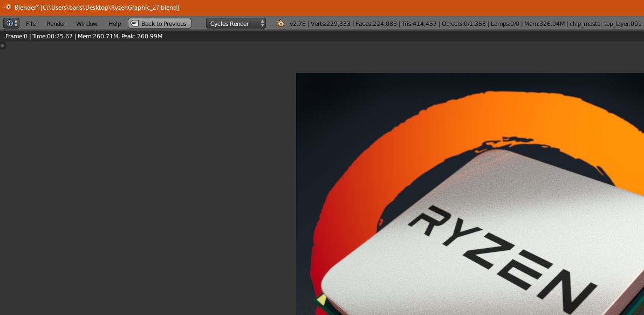The height and width of the screenshot is (315, 644).
Task: Open the Render menu
Action: pyautogui.click(x=56, y=24)
